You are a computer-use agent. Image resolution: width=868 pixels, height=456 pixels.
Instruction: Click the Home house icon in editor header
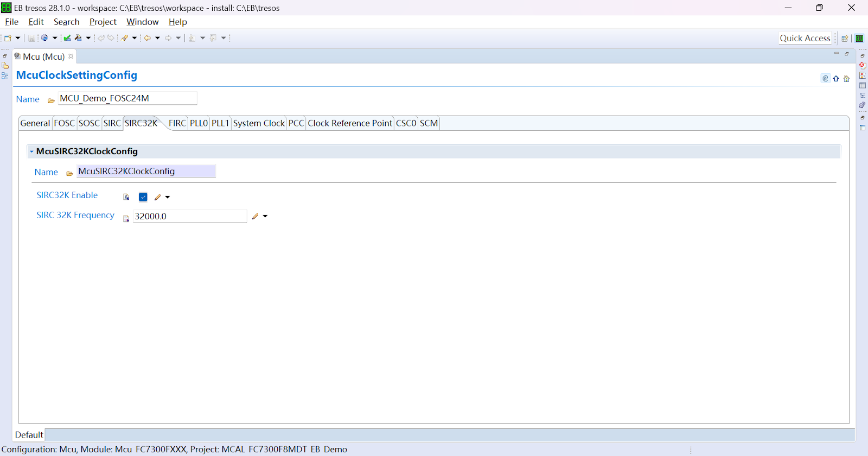click(846, 79)
